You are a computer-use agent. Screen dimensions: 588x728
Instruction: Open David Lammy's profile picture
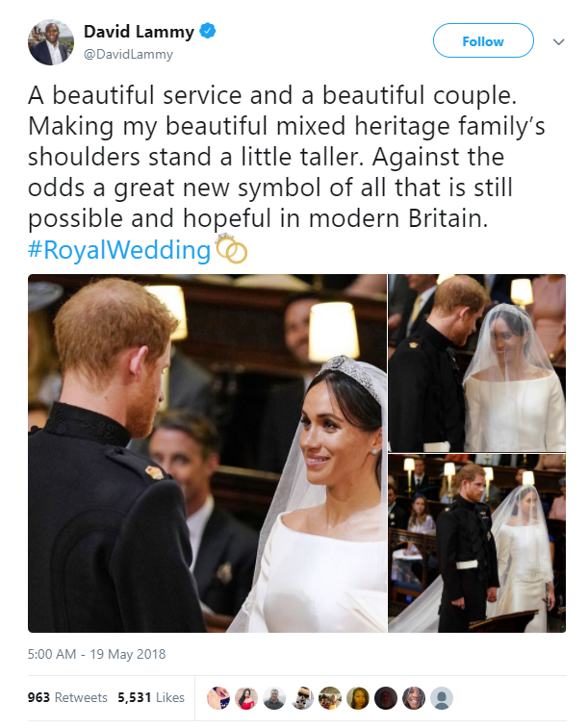point(51,42)
